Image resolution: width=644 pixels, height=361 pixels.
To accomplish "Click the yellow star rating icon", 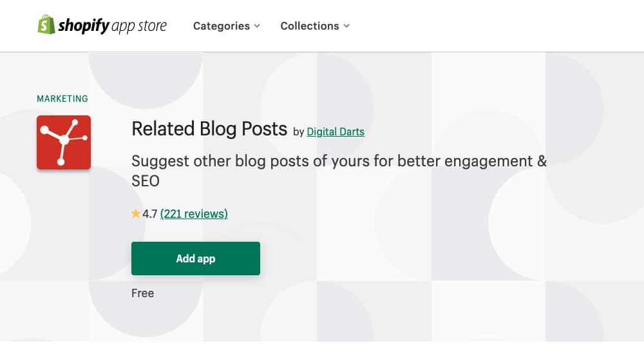I will (x=135, y=213).
